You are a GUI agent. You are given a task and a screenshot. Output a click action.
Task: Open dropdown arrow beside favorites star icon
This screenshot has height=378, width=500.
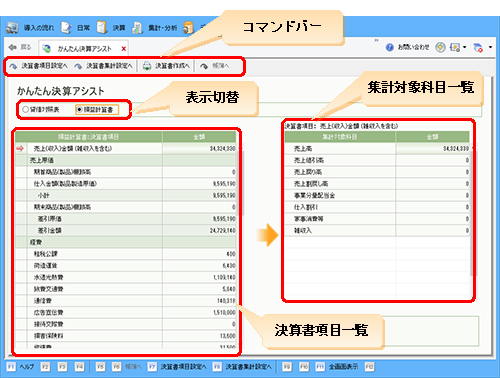point(464,47)
